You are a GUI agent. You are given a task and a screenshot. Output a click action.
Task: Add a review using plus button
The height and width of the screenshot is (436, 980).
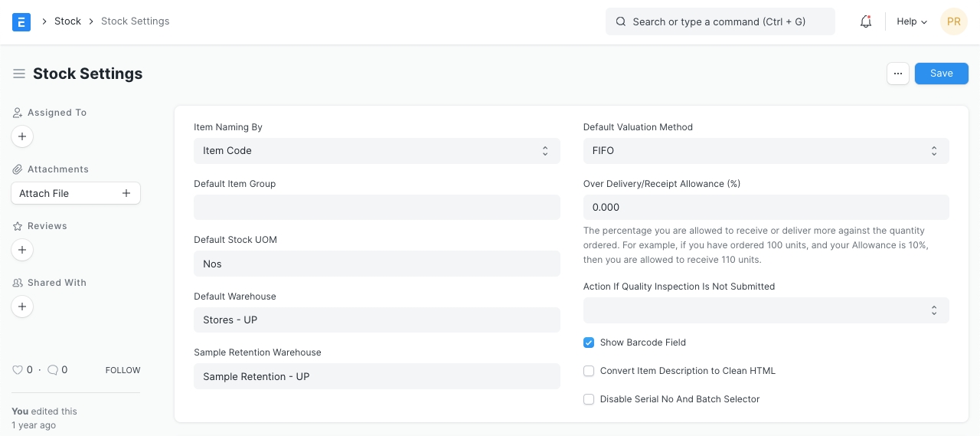click(x=22, y=250)
